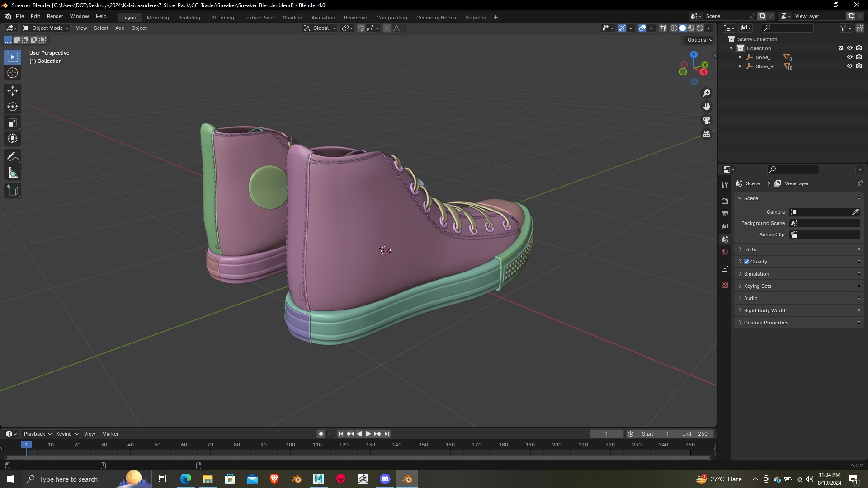This screenshot has width=868, height=488.
Task: Expand Shoe_R in outliner
Action: (740, 66)
